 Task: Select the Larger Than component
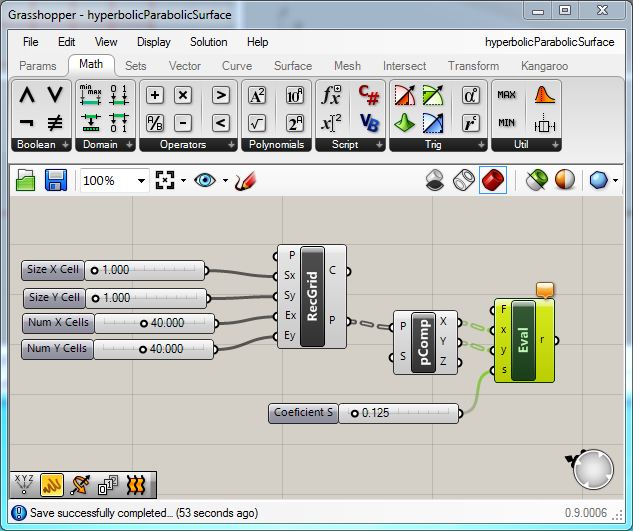coord(221,95)
